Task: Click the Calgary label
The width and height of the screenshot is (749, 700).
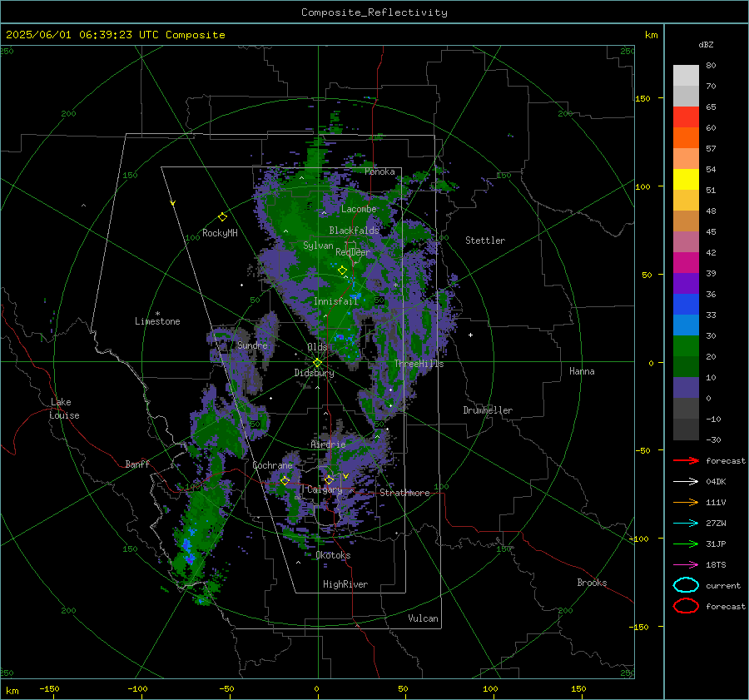Action: pyautogui.click(x=325, y=489)
